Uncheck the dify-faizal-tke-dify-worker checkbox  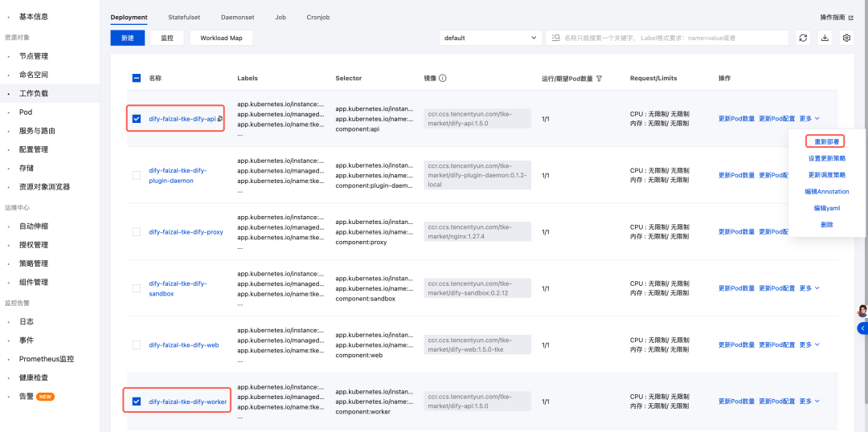(137, 401)
